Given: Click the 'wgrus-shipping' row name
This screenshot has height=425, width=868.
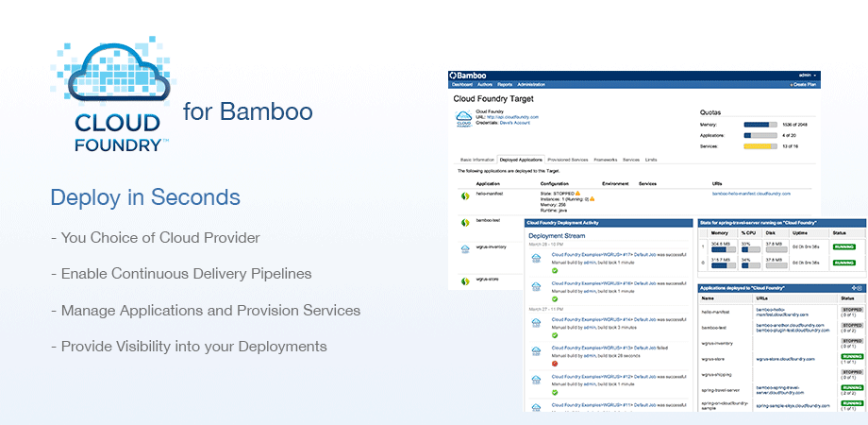Looking at the screenshot, I should point(717,374).
